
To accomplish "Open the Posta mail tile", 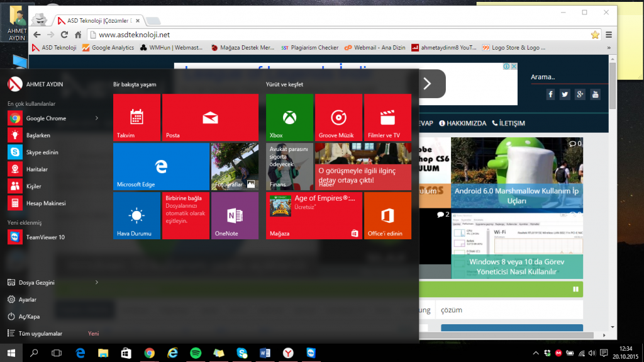I will (210, 117).
